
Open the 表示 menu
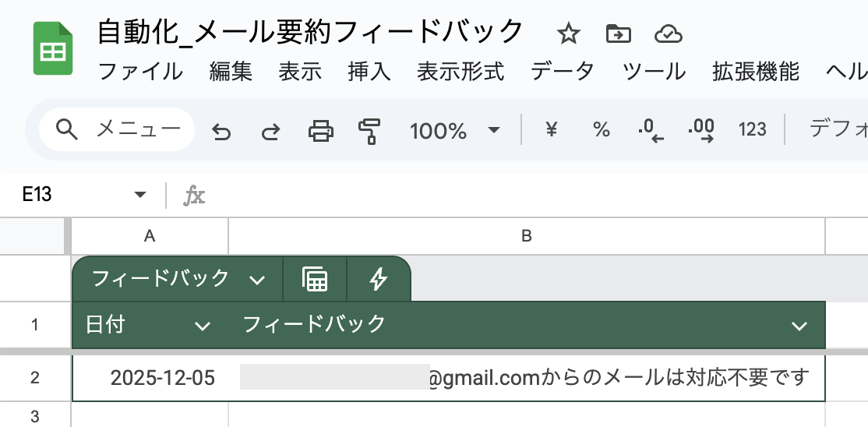[x=300, y=72]
